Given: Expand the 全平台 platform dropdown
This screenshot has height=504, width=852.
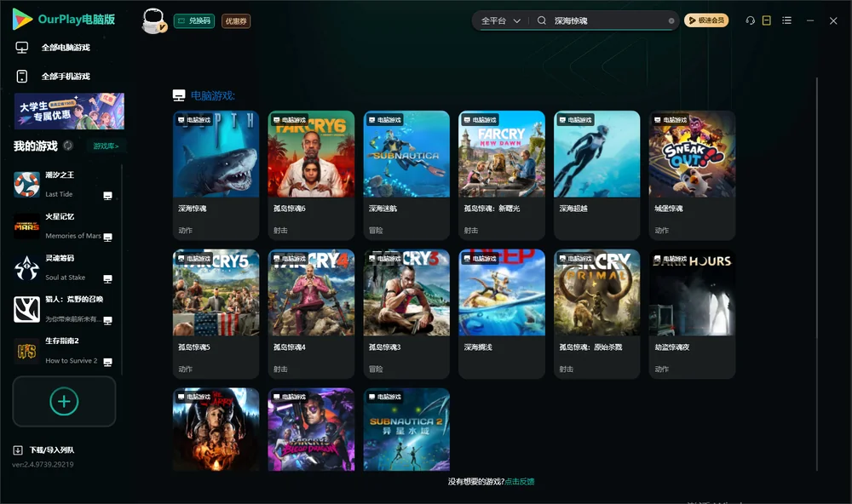Looking at the screenshot, I should pyautogui.click(x=500, y=20).
